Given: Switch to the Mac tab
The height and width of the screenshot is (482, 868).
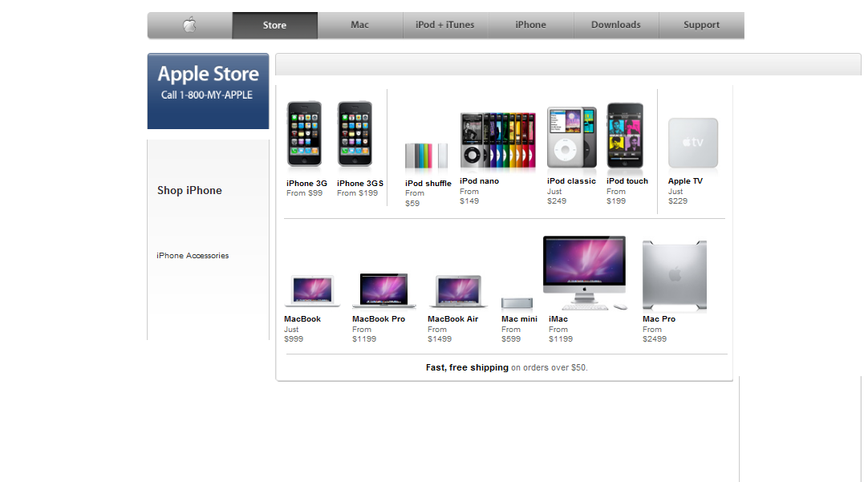Looking at the screenshot, I should click(x=359, y=25).
